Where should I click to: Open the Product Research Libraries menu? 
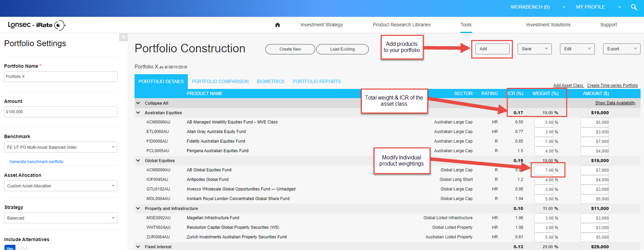(x=401, y=25)
